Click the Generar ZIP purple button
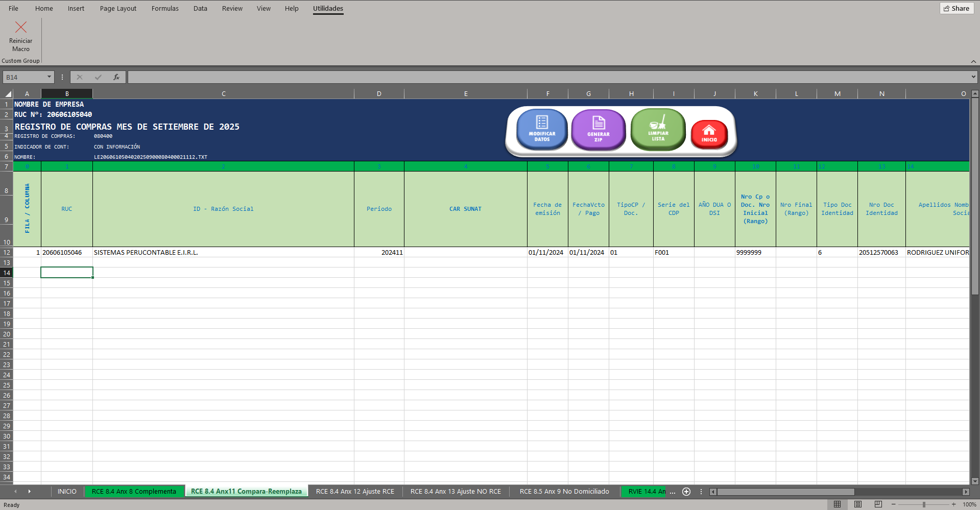This screenshot has height=510, width=980. point(598,130)
